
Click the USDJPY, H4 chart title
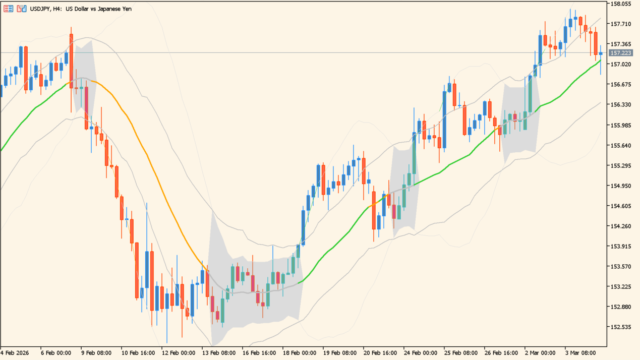click(x=81, y=9)
